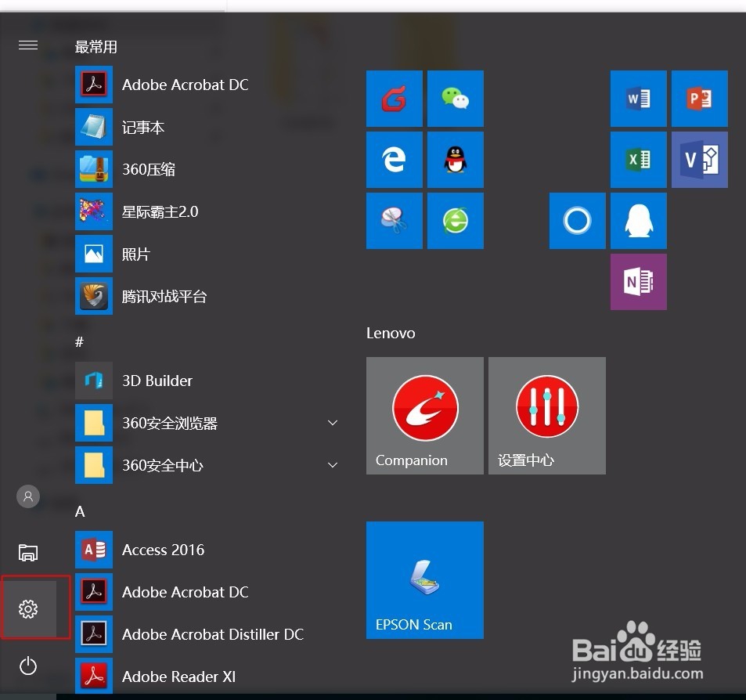
Task: Launch 腾讯对战平台
Action: click(208, 296)
